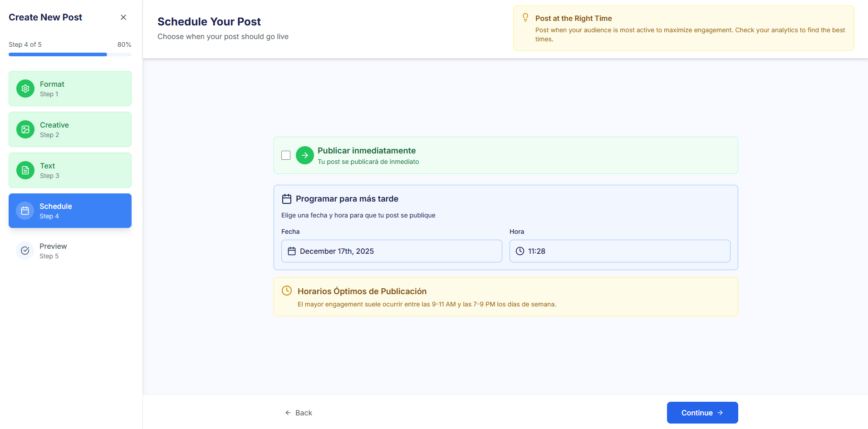Open the Fecha date picker
Viewport: 868px width, 429px height.
[x=391, y=251]
